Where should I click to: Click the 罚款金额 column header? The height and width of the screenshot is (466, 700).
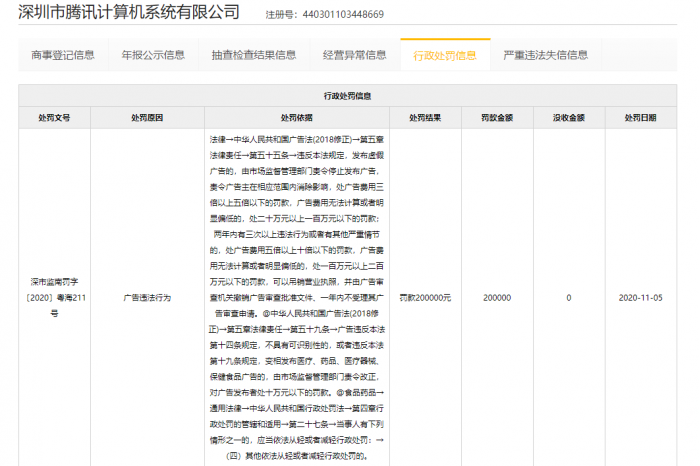(x=497, y=117)
